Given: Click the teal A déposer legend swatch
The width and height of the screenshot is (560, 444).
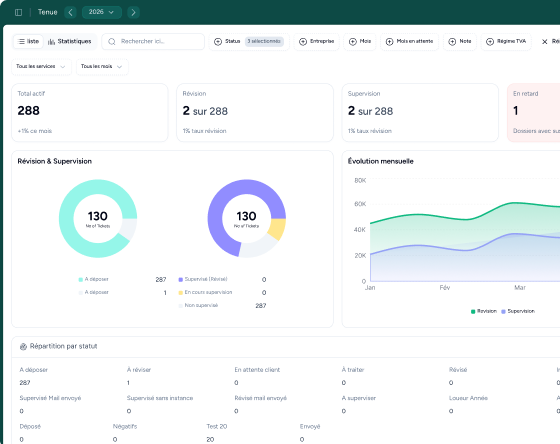Looking at the screenshot, I should point(81,279).
